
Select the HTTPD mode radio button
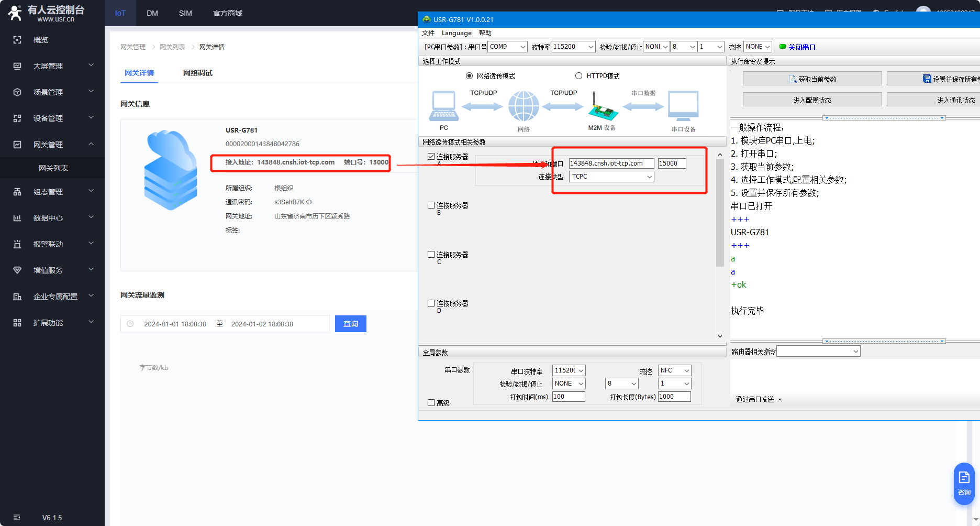pos(578,76)
